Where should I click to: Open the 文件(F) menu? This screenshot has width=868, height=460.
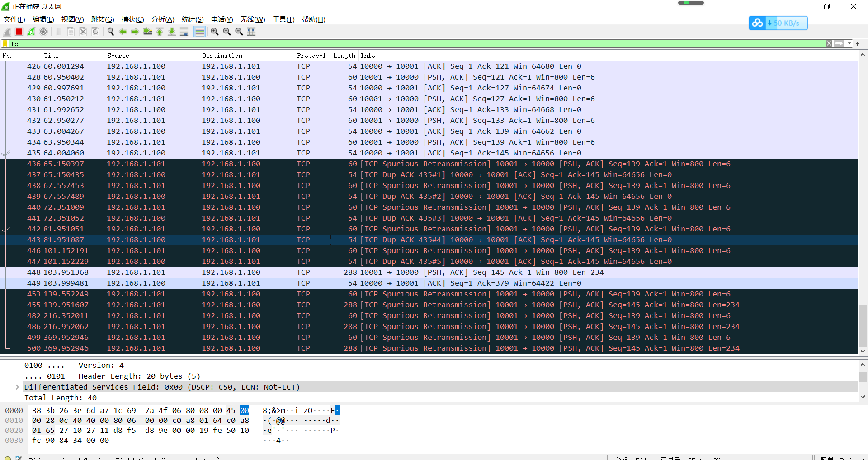tap(14, 19)
